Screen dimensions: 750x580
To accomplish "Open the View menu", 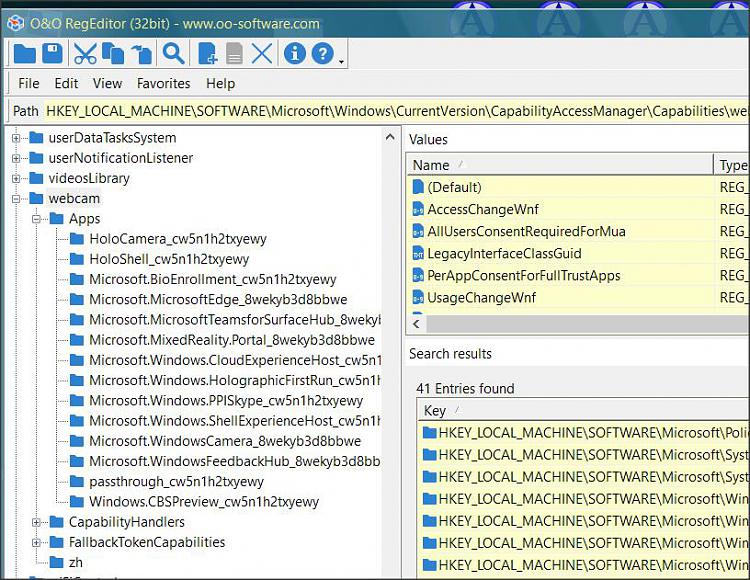I will [x=107, y=84].
